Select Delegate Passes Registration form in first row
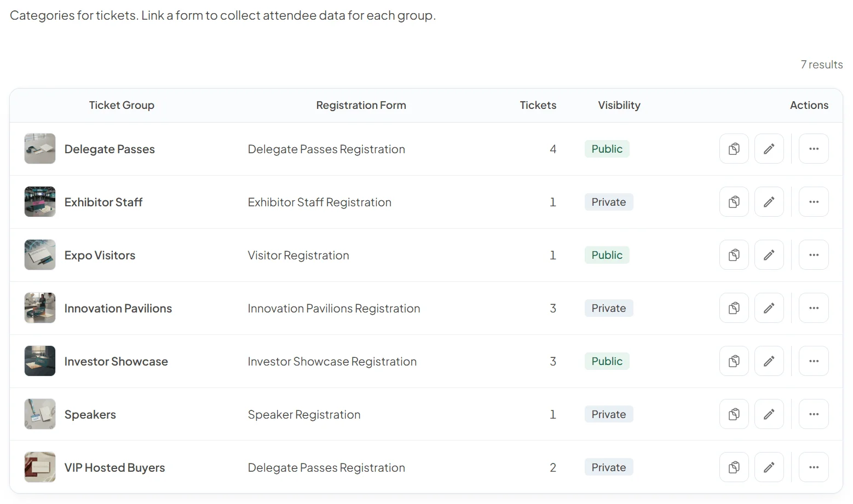The width and height of the screenshot is (853, 504). pos(326,149)
